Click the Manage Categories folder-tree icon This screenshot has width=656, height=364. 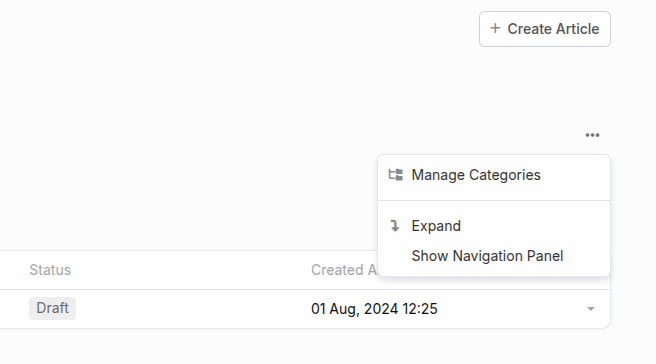click(396, 175)
